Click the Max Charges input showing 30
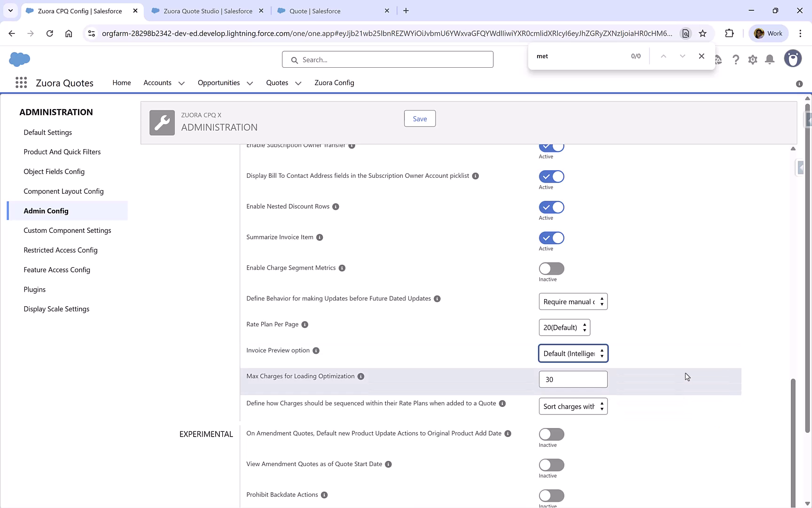The width and height of the screenshot is (812, 508). point(573,379)
